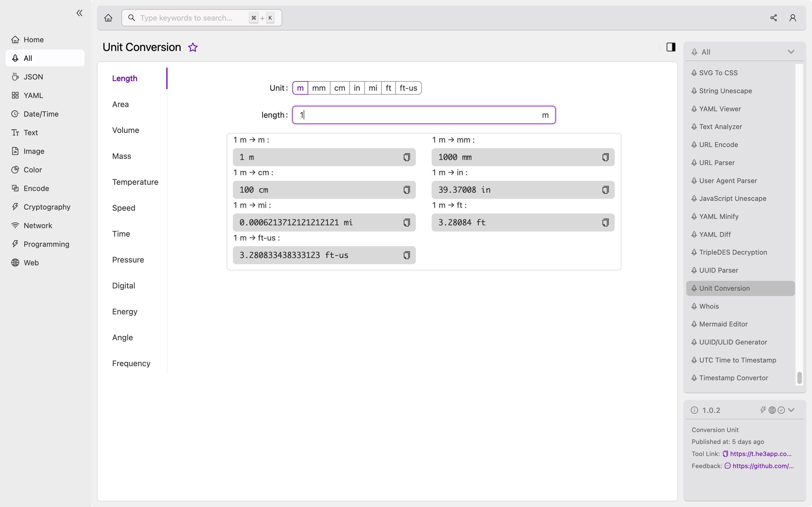Select the in unit toggle button
This screenshot has height=507, width=812.
pyautogui.click(x=357, y=88)
